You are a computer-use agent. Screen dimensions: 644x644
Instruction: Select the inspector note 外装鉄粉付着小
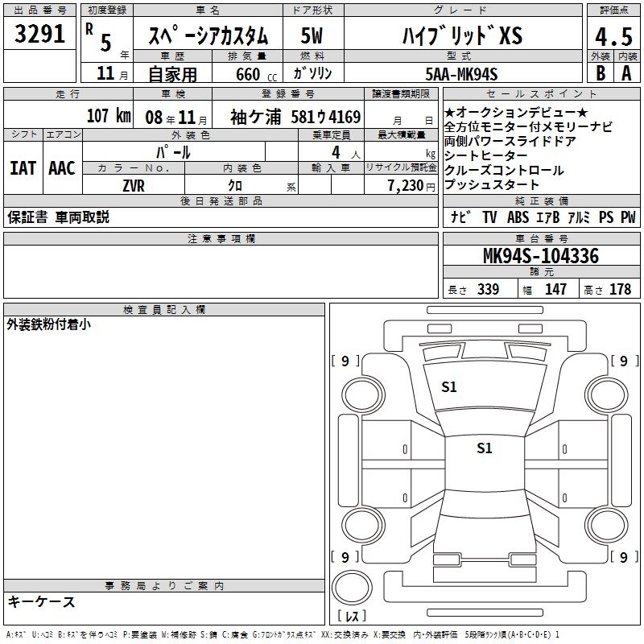[x=48, y=324]
